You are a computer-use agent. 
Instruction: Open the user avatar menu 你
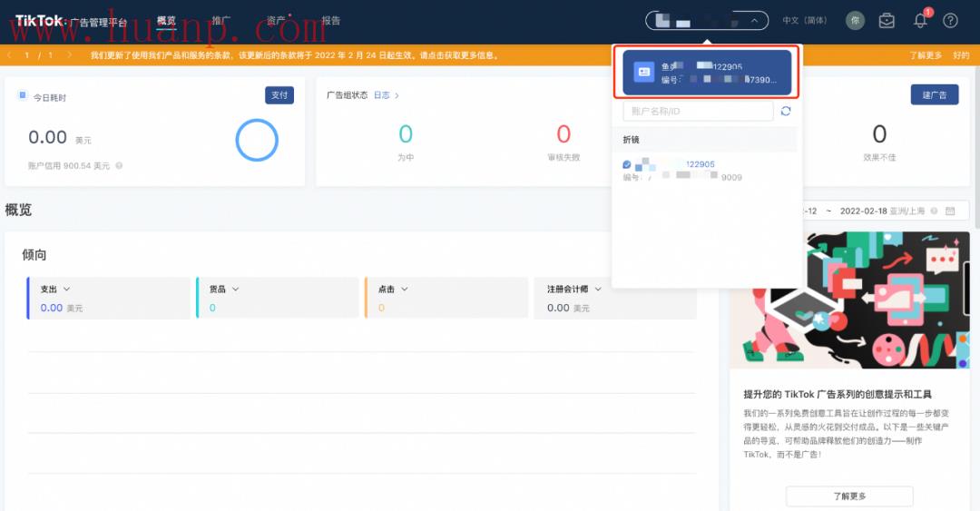(x=855, y=21)
